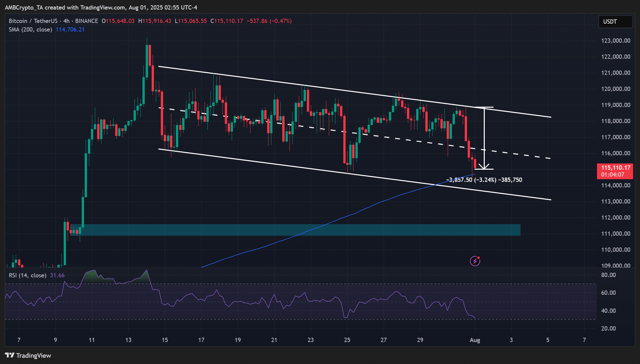Open the USDT currency selector
640x364 pixels.
click(615, 22)
